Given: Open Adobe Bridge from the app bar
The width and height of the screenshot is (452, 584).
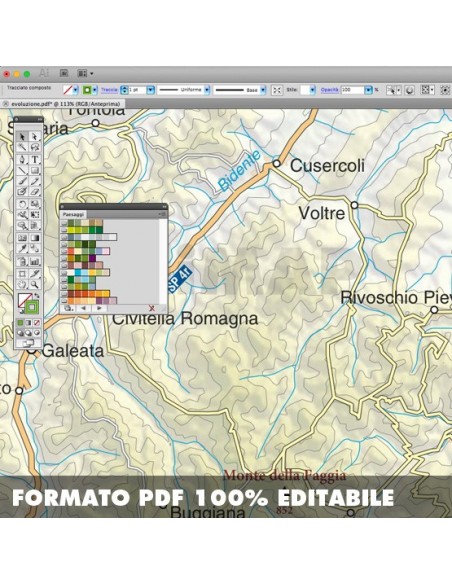Looking at the screenshot, I should [x=64, y=73].
